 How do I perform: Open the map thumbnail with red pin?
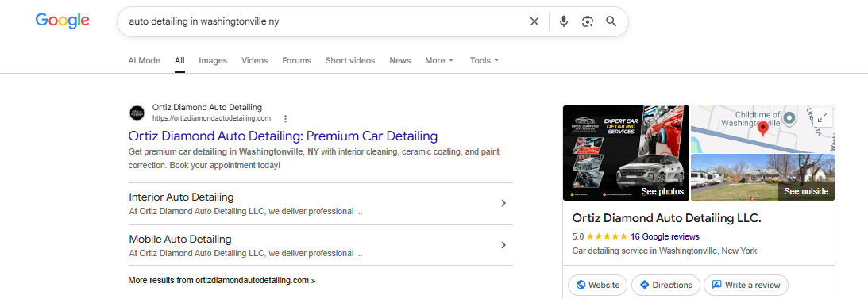pos(762,129)
